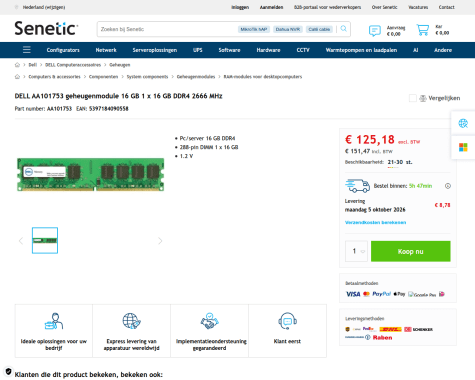Open the Microsoft logo side widget

(x=463, y=147)
